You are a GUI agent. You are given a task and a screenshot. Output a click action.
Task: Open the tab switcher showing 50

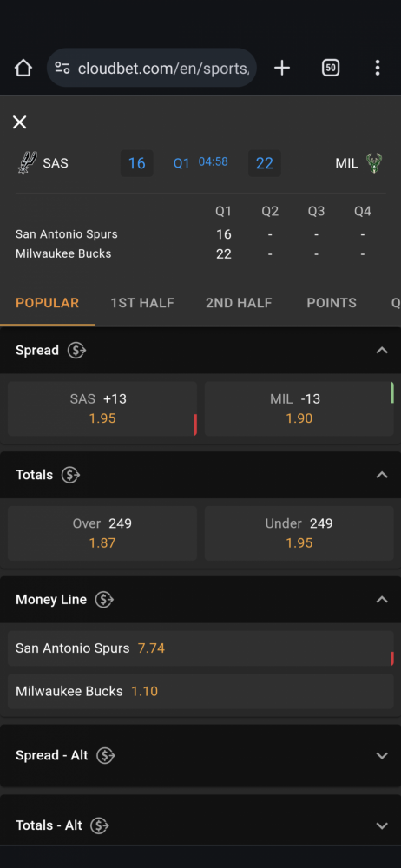[330, 68]
